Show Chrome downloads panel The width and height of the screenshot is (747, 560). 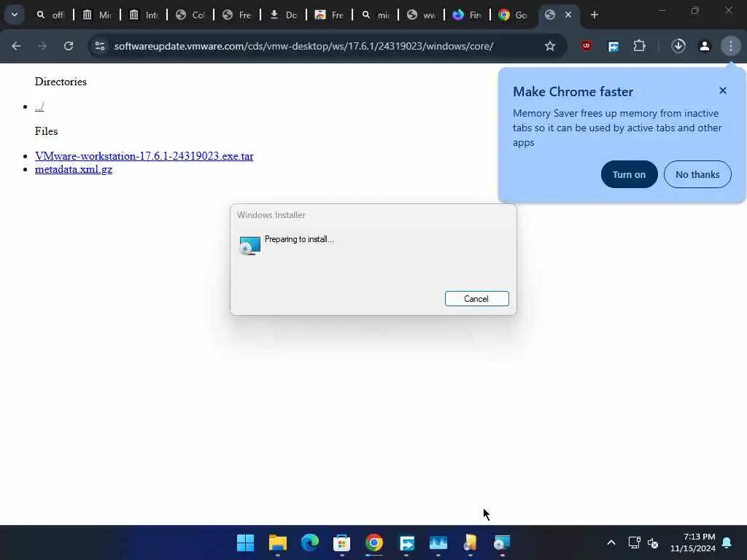[x=678, y=46]
